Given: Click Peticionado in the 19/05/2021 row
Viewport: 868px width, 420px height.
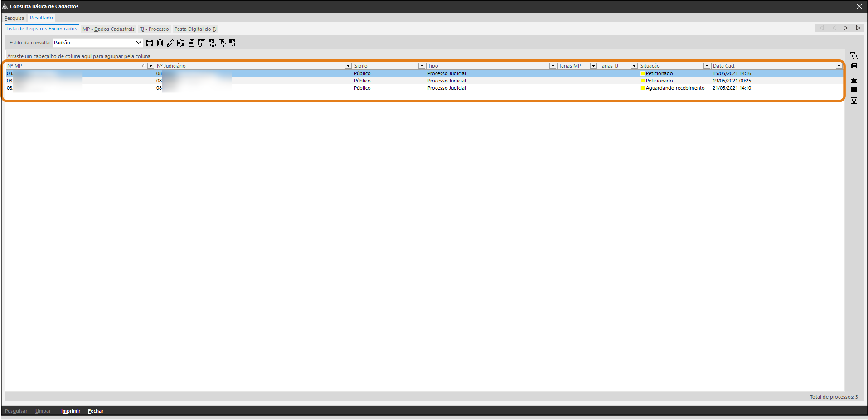Looking at the screenshot, I should point(659,81).
